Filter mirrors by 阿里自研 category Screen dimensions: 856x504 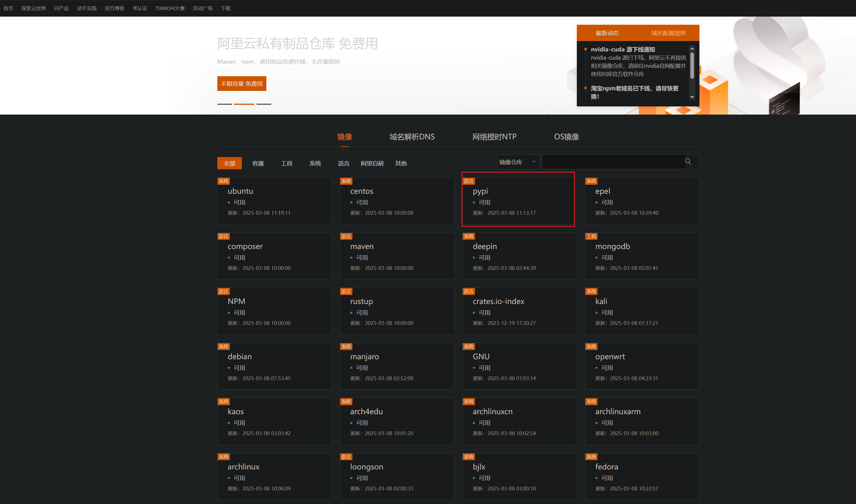[x=372, y=163]
